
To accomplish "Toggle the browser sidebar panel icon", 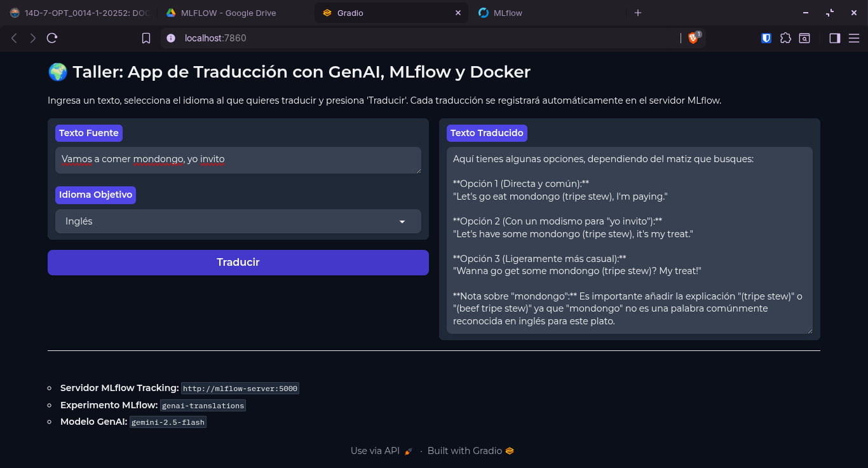I will (x=835, y=38).
